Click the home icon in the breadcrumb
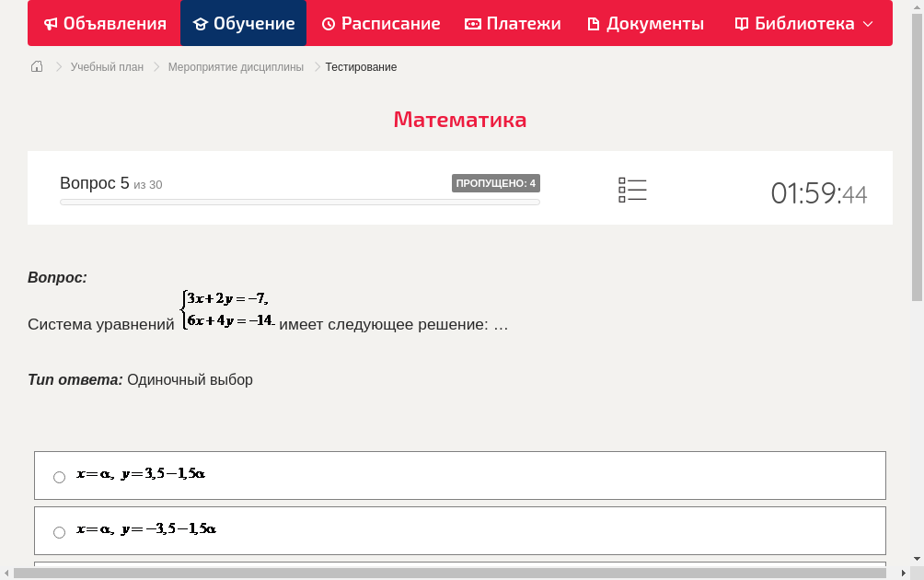 [x=36, y=66]
